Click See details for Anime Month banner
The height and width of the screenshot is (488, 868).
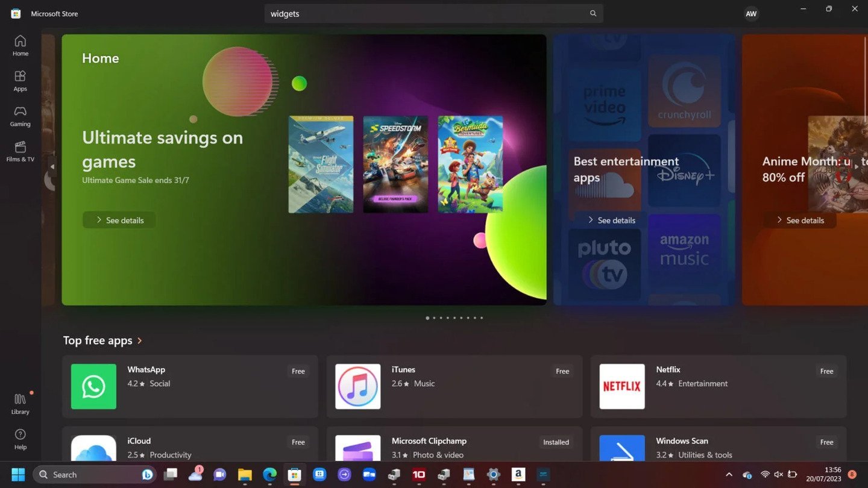[799, 220]
